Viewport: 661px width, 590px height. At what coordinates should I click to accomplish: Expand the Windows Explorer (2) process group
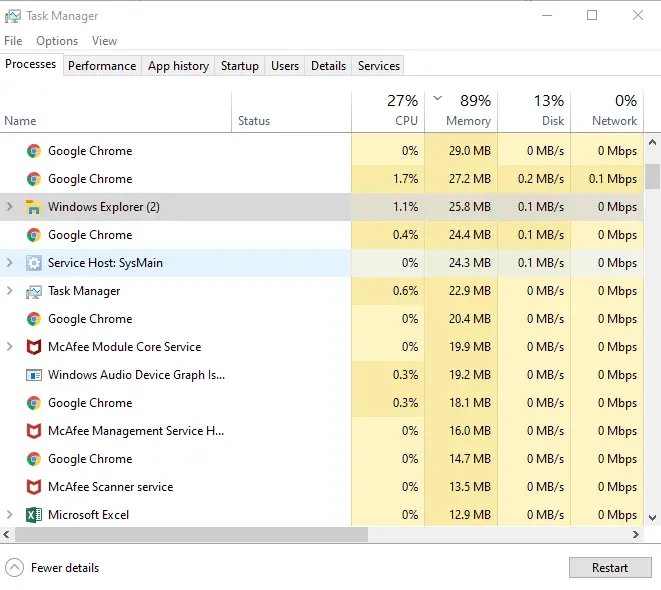pyautogui.click(x=10, y=207)
